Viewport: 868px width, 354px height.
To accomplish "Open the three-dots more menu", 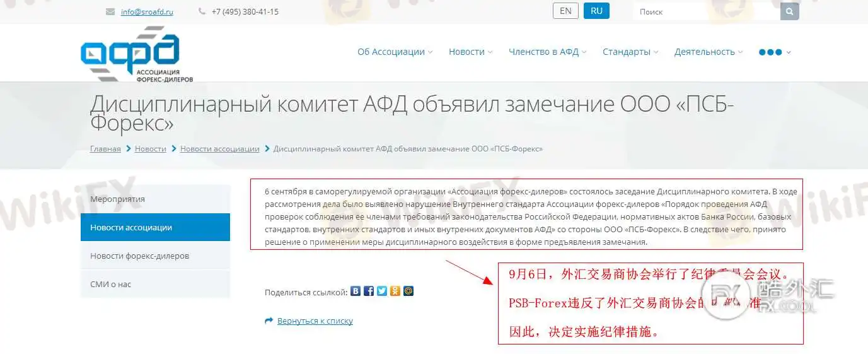I will [775, 52].
